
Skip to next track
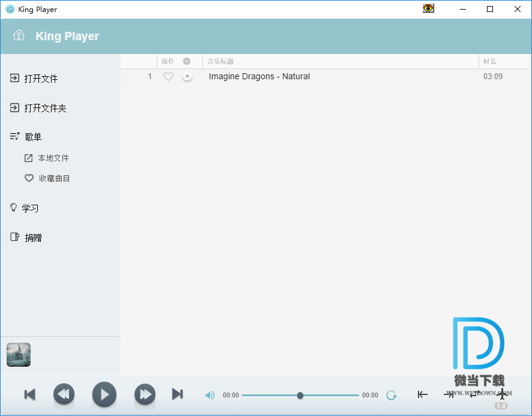(178, 394)
